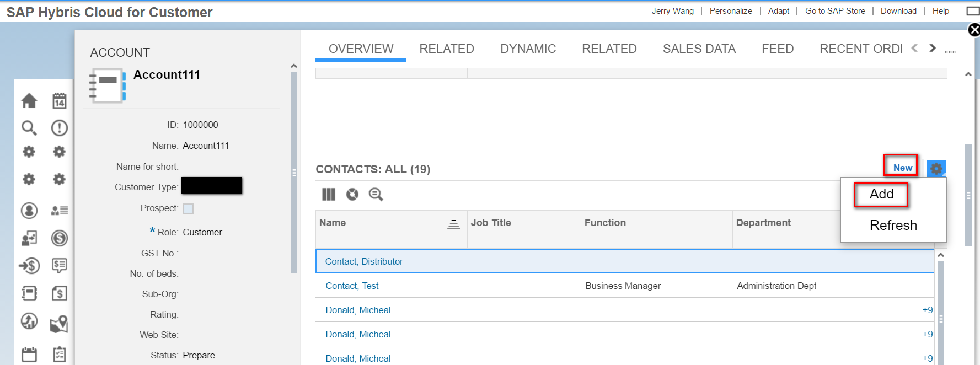The width and height of the screenshot is (980, 365).
Task: Click the account details scroll-up arrow
Action: [294, 66]
